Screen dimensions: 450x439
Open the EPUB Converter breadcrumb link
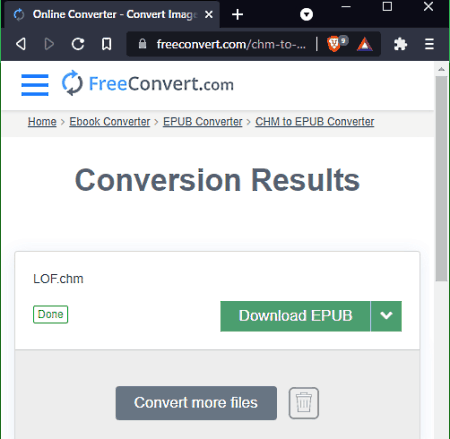(203, 122)
